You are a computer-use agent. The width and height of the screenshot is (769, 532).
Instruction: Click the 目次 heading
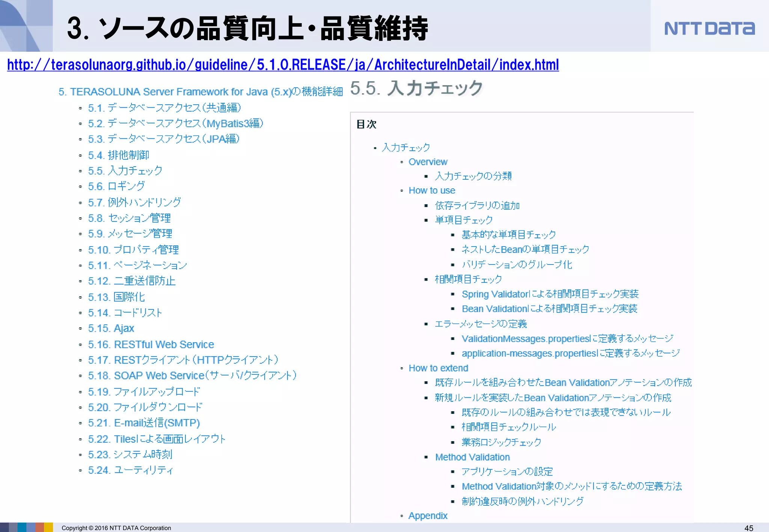coord(366,124)
